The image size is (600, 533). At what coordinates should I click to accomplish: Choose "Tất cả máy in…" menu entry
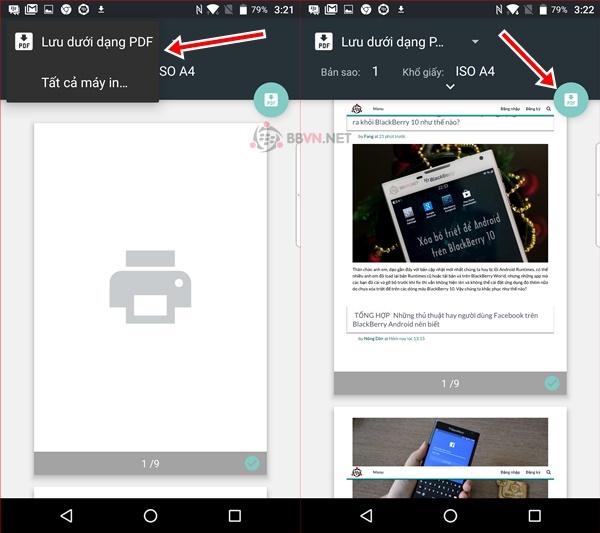point(84,83)
